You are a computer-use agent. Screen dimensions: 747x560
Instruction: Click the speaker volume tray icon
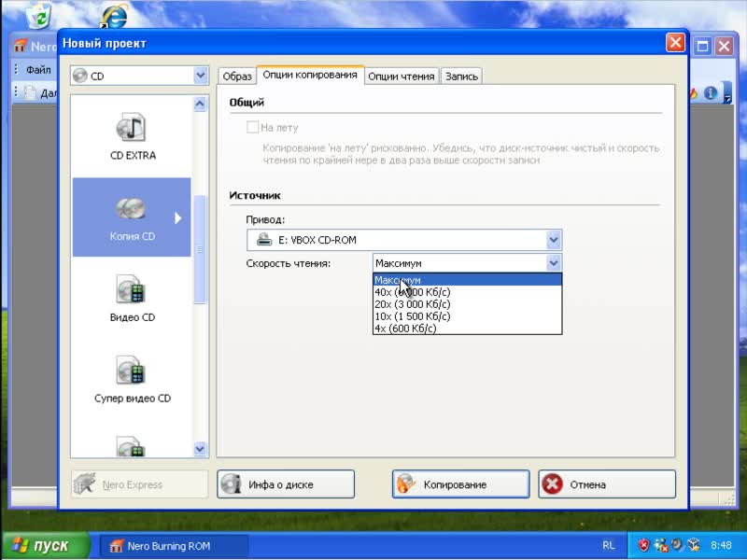coord(678,545)
